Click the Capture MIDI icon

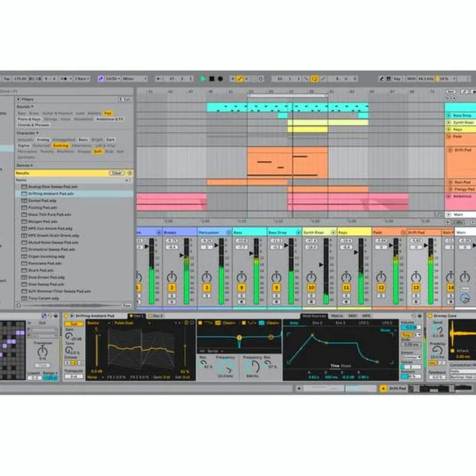(253, 79)
